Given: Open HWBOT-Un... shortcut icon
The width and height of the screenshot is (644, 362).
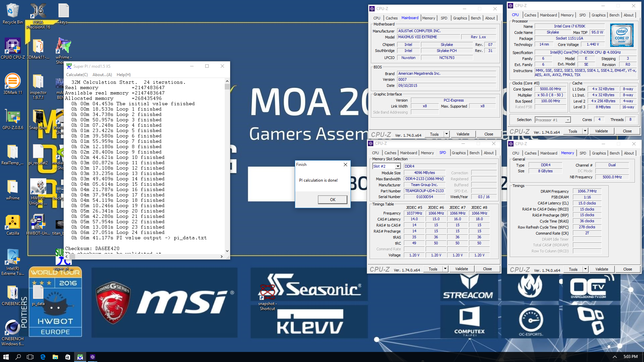Looking at the screenshot, I should pos(38,225).
